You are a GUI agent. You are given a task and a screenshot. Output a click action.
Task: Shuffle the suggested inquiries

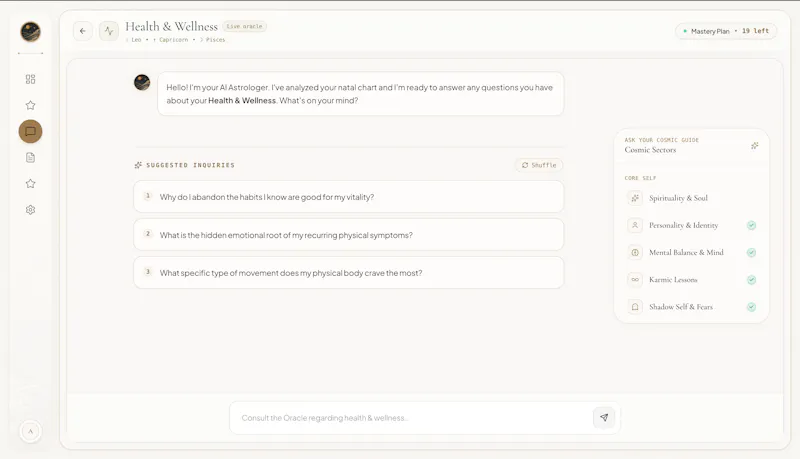tap(539, 165)
